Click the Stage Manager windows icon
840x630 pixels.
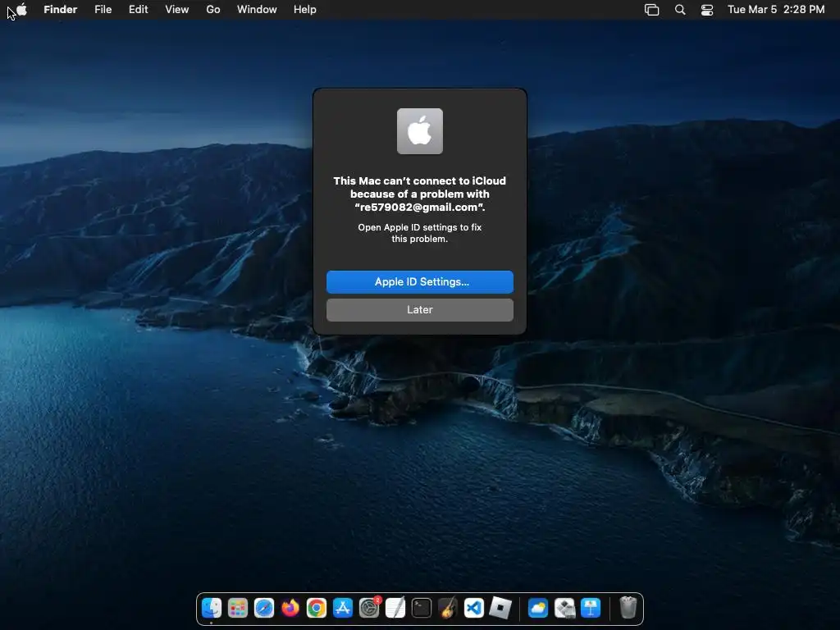pyautogui.click(x=651, y=10)
